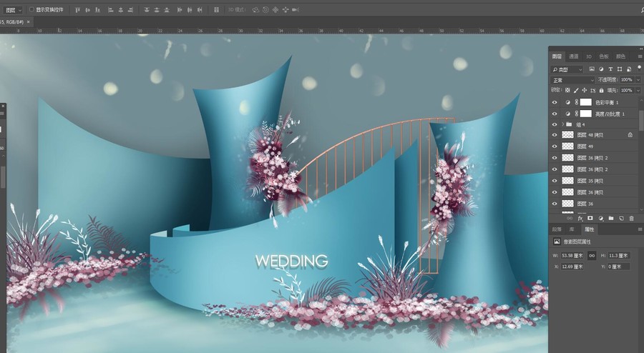644x353 pixels.
Task: Click the align left edges icon
Action: 110,10
